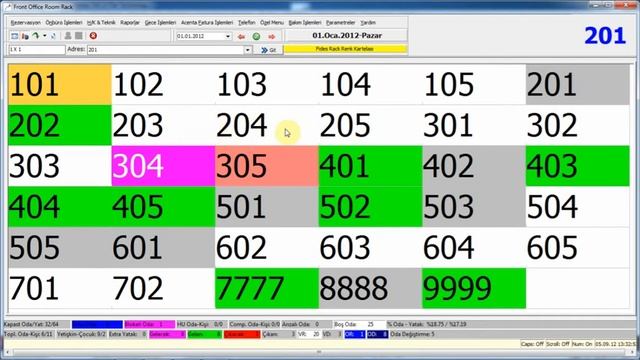640x360 pixels.
Task: Select room 701 in the rack
Action: pyautogui.click(x=60, y=288)
